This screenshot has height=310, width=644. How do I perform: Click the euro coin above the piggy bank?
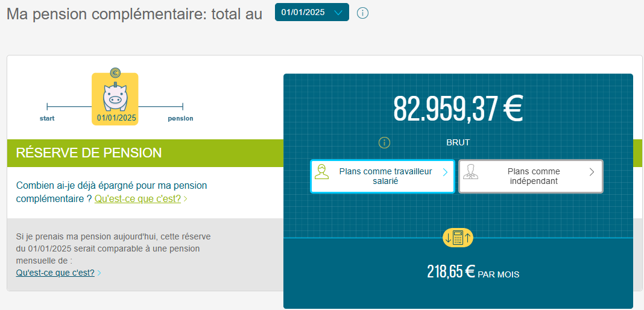[115, 73]
